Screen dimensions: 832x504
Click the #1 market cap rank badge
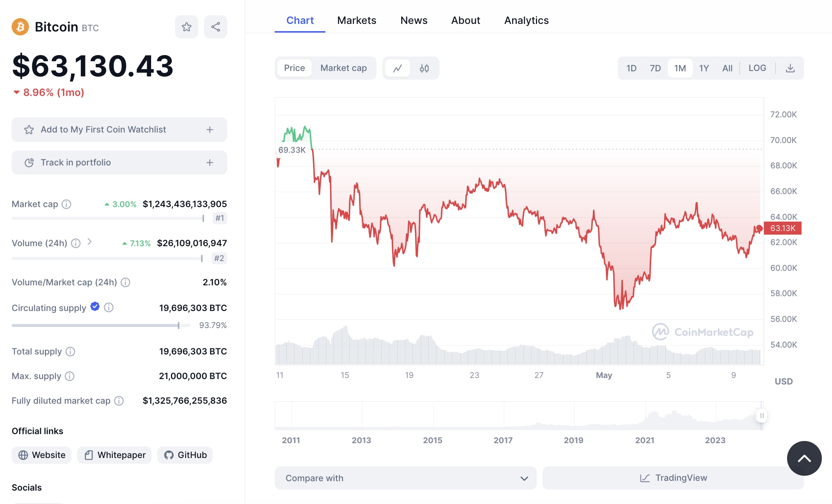point(220,218)
